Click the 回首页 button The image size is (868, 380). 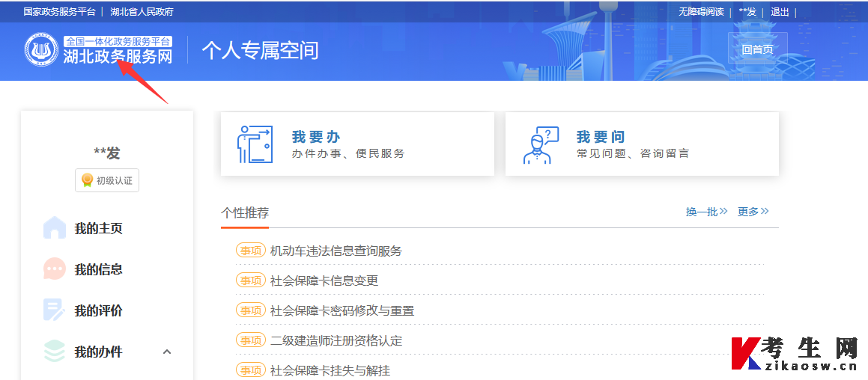[757, 49]
